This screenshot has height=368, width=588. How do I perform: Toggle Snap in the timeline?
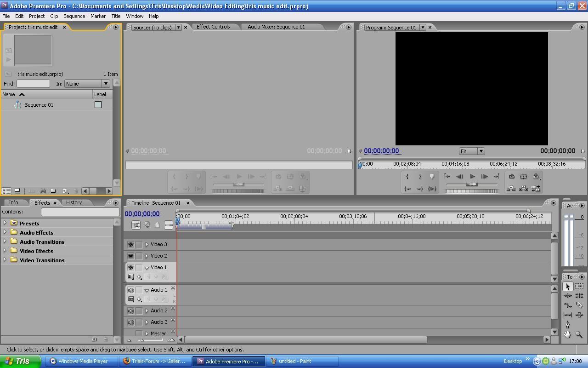(x=136, y=225)
